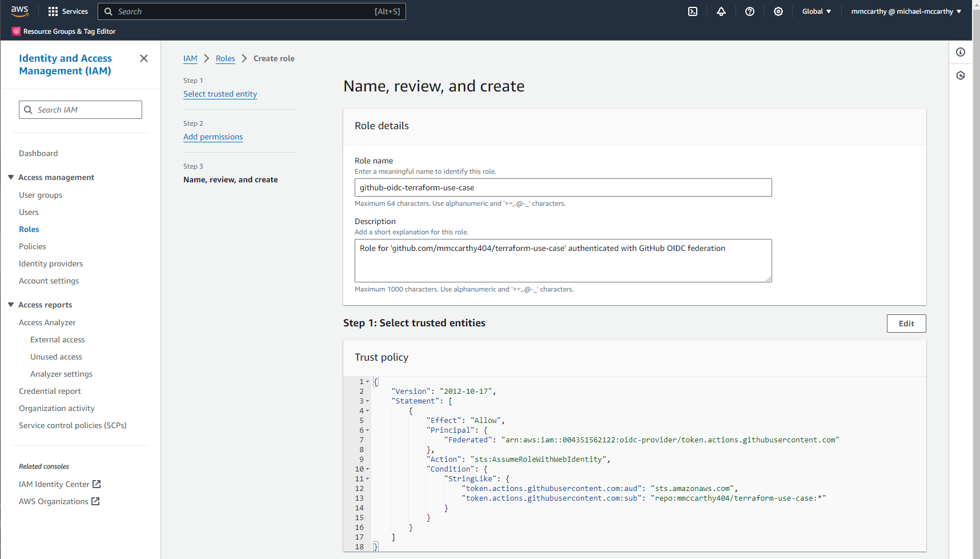Open Access Analyzer in sidebar
The height and width of the screenshot is (559, 980).
tap(47, 322)
